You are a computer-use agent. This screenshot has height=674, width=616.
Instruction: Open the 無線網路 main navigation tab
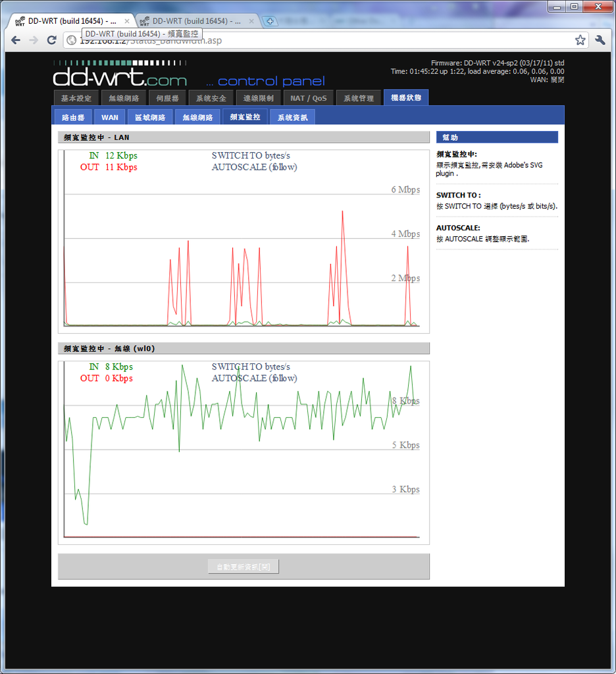[124, 98]
